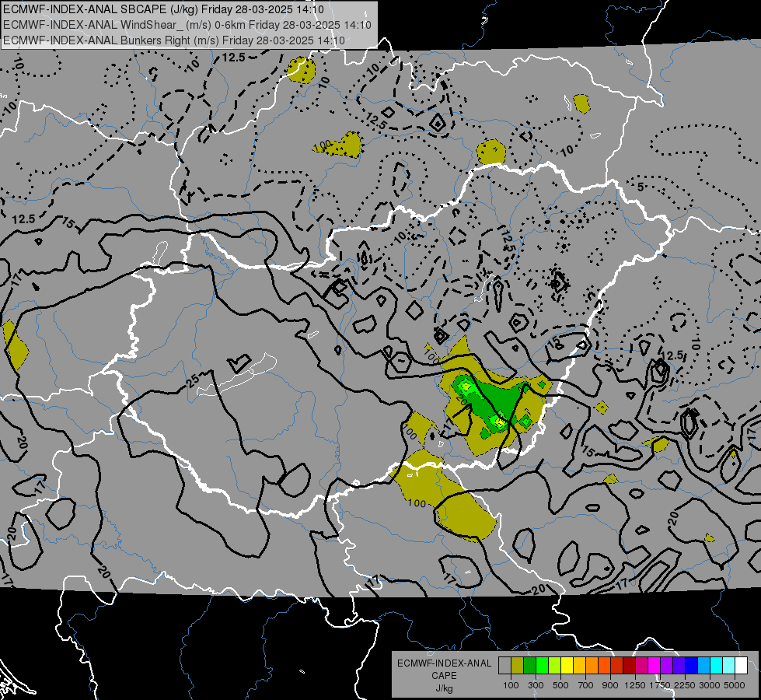Click the legend value 700

coord(586,685)
